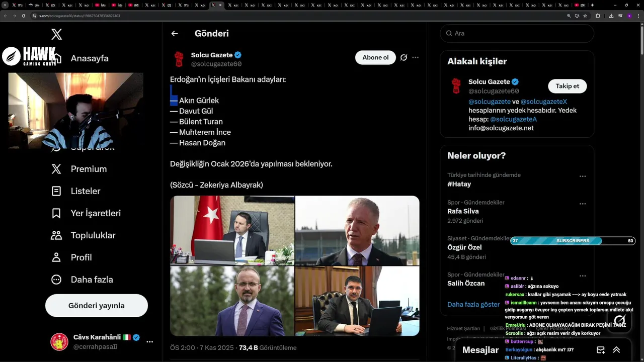Click the Profil person icon
This screenshot has height=362, width=644.
pos(56,257)
